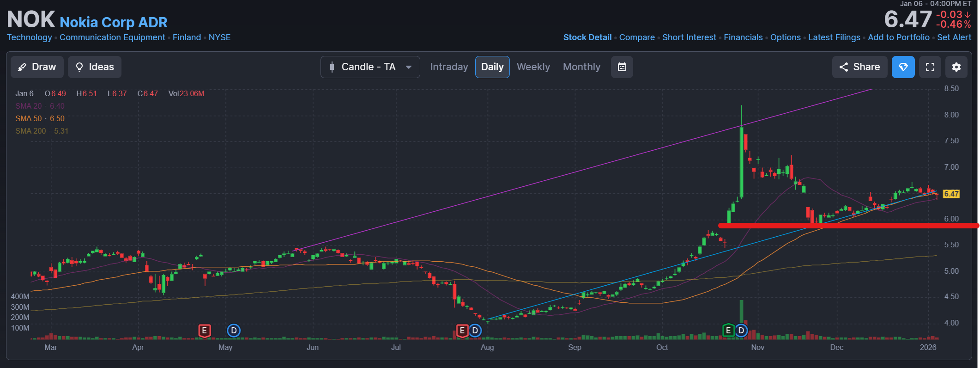Click the red earnings marker near May
980x368 pixels.
coord(204,331)
